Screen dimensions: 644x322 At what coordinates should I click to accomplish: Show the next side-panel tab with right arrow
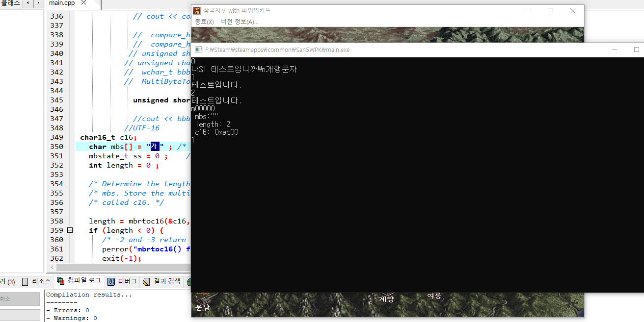pos(38,3)
